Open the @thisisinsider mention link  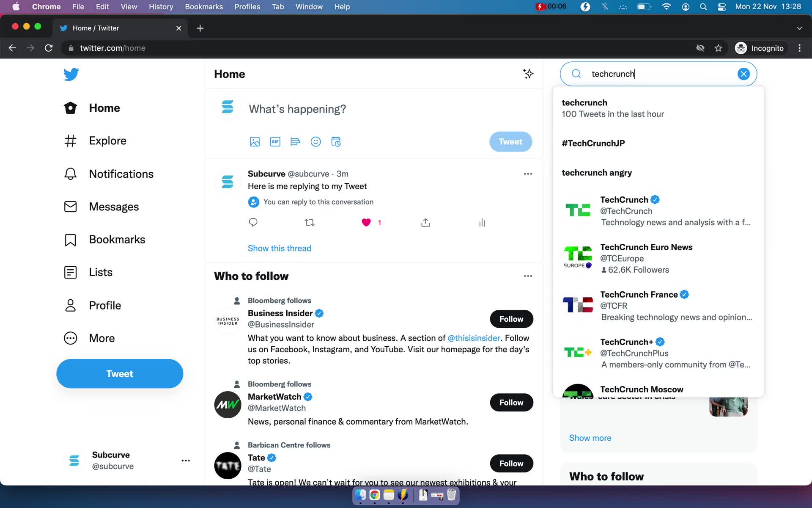point(474,338)
